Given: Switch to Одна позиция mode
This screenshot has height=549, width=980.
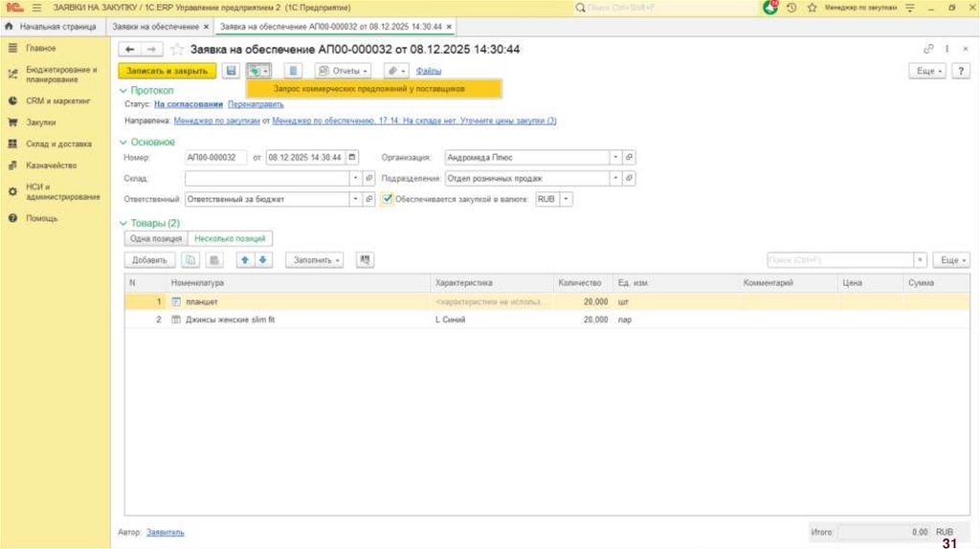Looking at the screenshot, I should tap(156, 238).
